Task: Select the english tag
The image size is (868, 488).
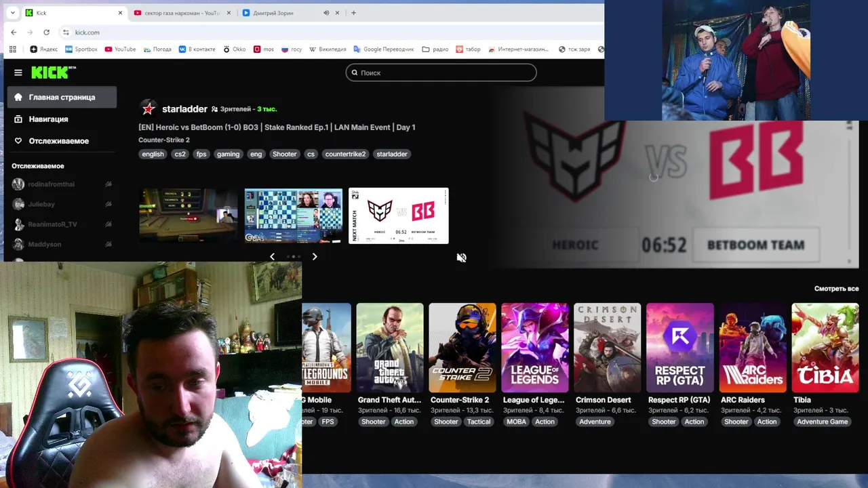Action: click(153, 154)
